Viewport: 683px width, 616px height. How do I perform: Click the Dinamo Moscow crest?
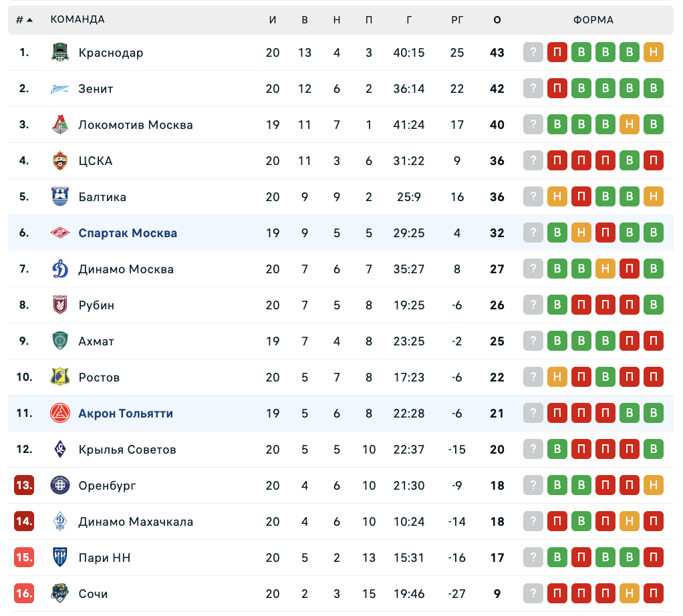click(x=60, y=269)
